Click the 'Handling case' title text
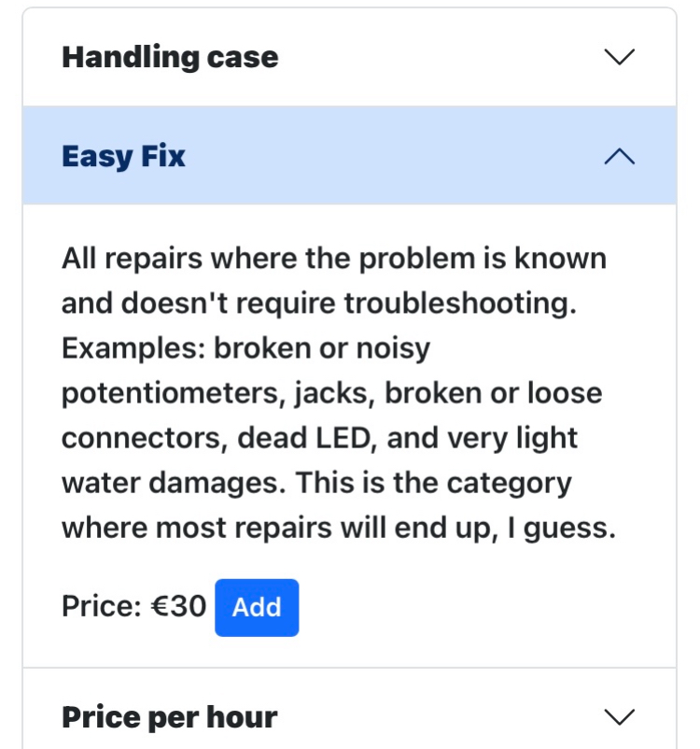 tap(170, 58)
